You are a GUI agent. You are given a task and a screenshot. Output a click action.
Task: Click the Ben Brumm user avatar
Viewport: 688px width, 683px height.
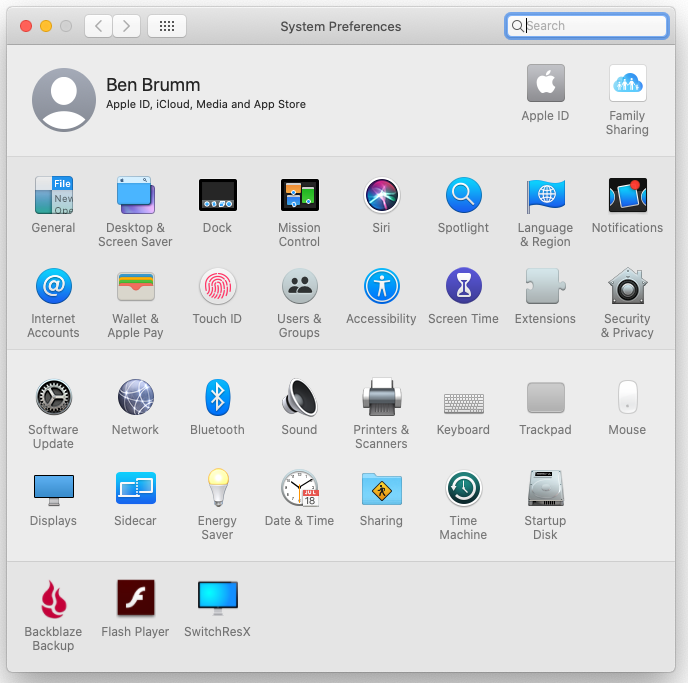click(64, 100)
